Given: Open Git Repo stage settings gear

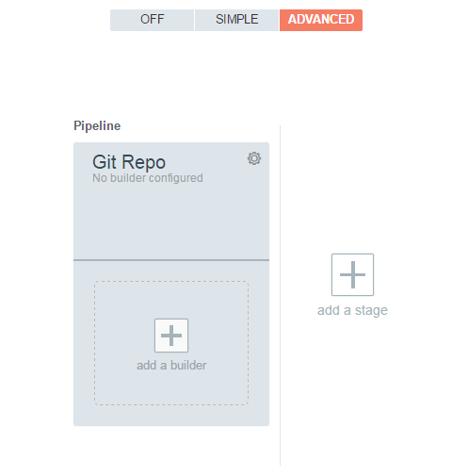Looking at the screenshot, I should pyautogui.click(x=254, y=158).
